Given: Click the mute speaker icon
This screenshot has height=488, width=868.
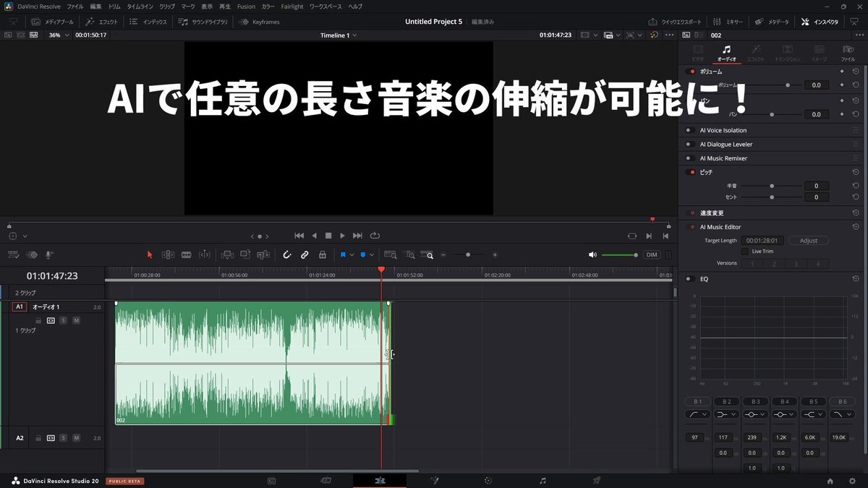Looking at the screenshot, I should [592, 254].
